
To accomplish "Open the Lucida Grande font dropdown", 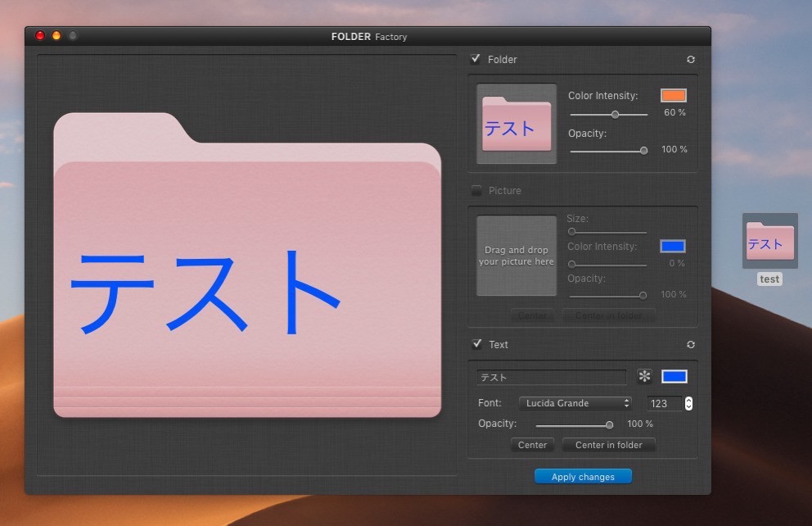I will 575,403.
